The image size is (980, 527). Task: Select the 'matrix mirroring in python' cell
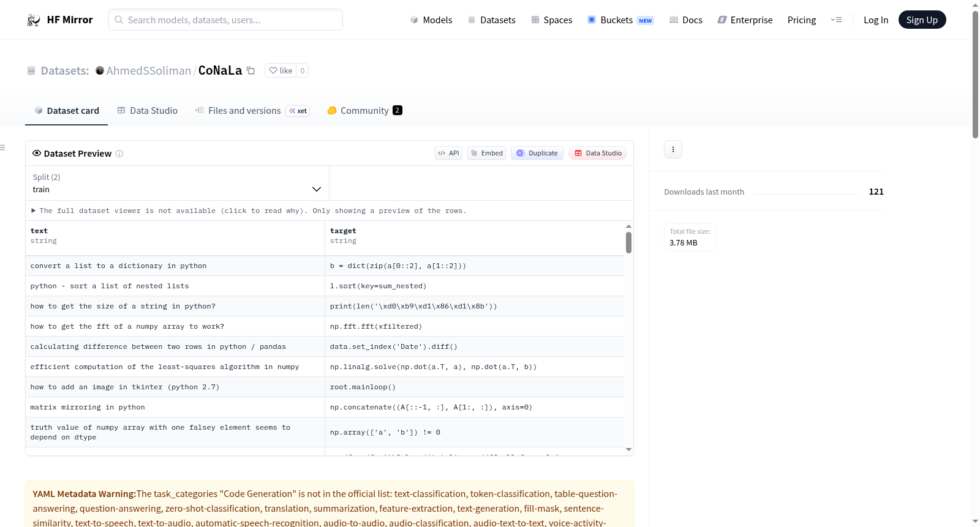click(175, 407)
